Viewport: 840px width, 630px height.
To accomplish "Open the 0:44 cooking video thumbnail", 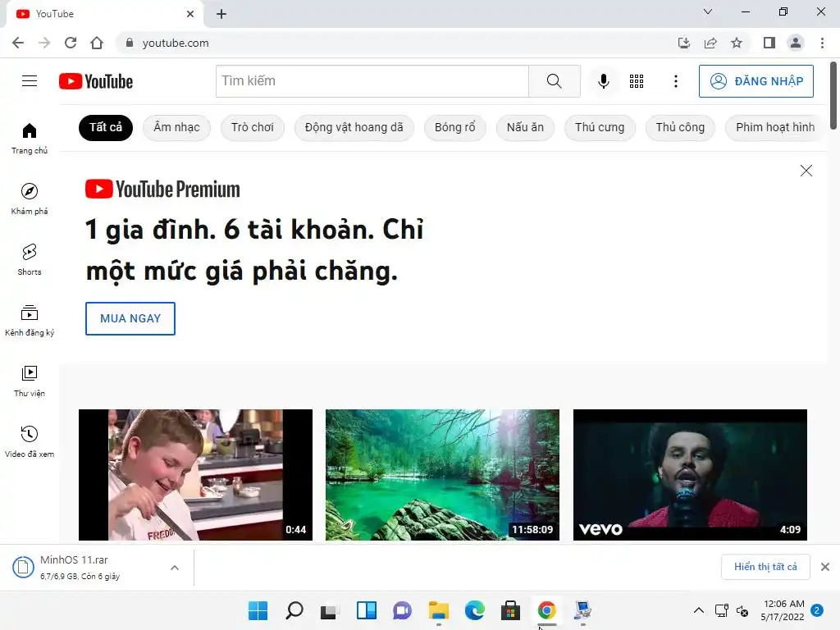I will point(195,475).
